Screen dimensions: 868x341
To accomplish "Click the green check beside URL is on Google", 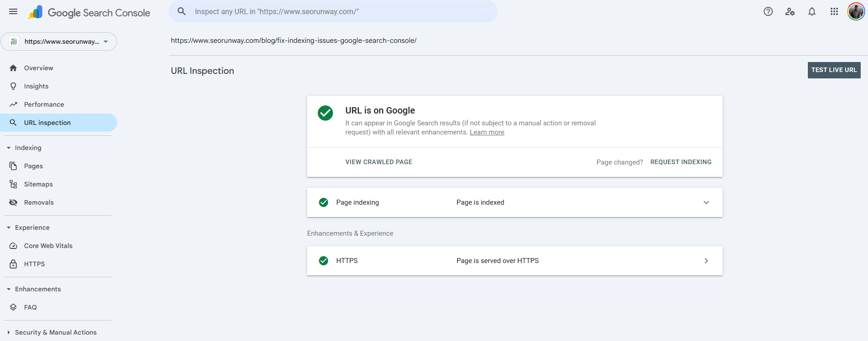I will point(325,113).
